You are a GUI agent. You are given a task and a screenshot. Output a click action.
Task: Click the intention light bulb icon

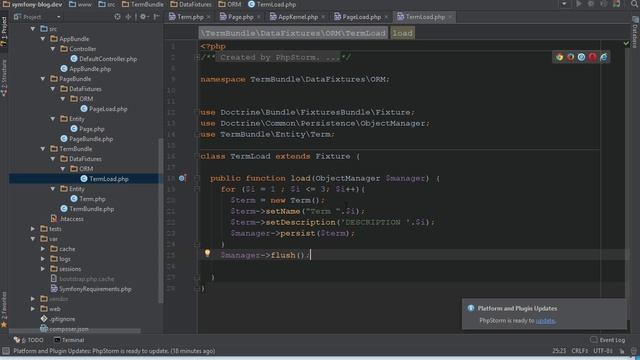coord(207,253)
